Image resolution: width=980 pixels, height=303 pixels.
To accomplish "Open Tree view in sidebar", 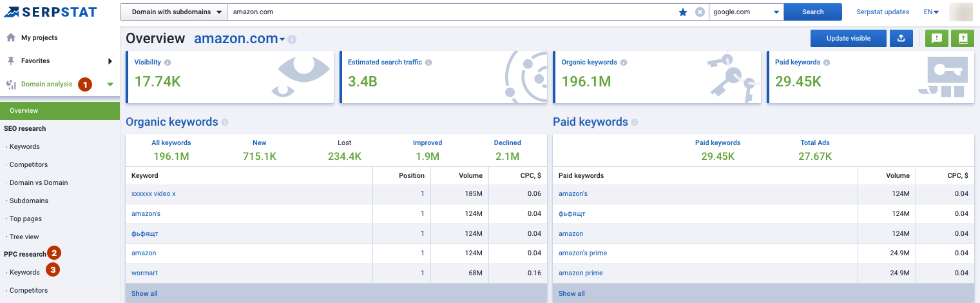I will click(x=24, y=237).
